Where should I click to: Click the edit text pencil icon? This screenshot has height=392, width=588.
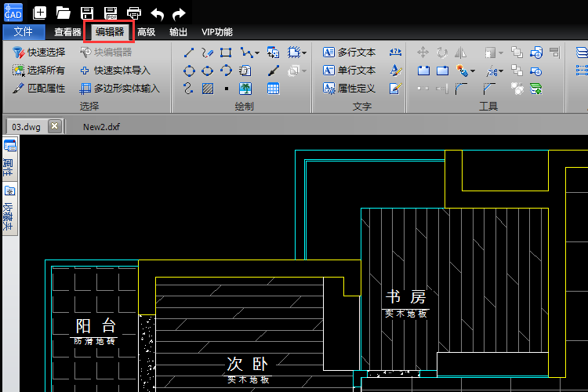[396, 89]
